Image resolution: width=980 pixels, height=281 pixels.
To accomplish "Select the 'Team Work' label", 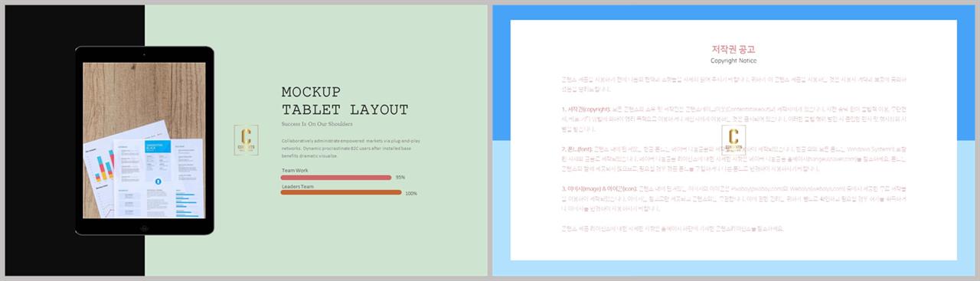I will pos(295,170).
